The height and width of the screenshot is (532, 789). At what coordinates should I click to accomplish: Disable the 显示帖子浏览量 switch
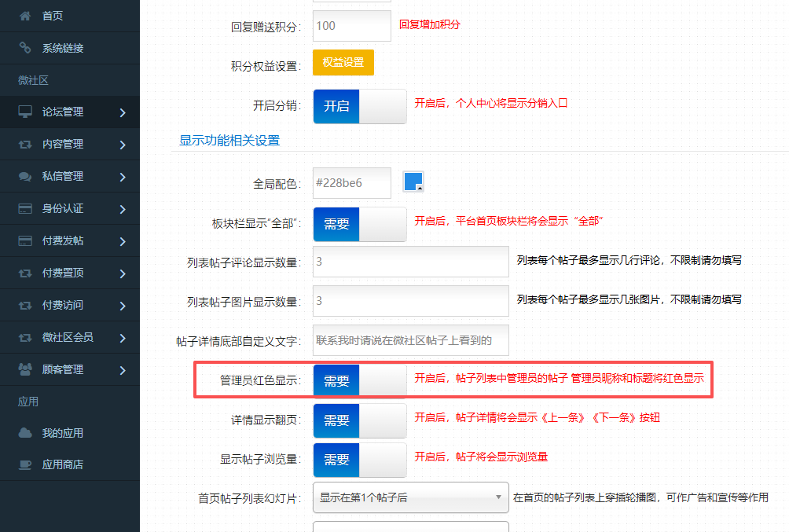[x=359, y=460]
